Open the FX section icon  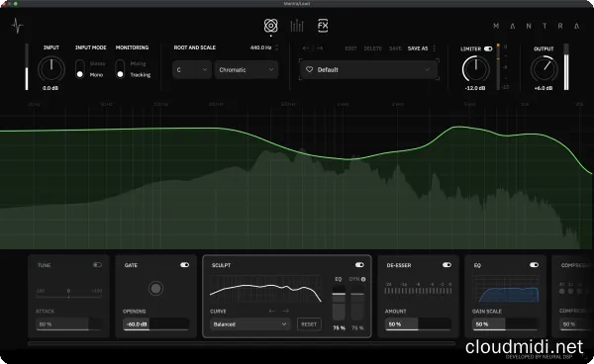pyautogui.click(x=323, y=26)
